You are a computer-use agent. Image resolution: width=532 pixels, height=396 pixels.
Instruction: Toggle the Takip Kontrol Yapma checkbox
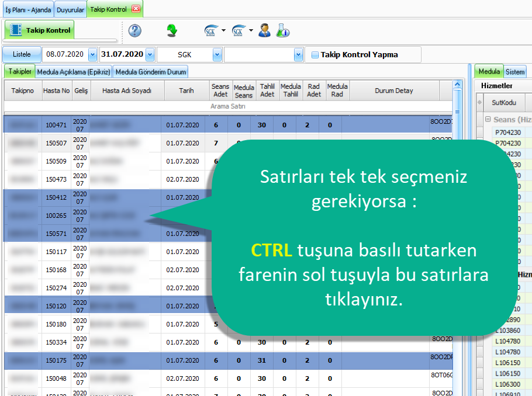coord(315,55)
